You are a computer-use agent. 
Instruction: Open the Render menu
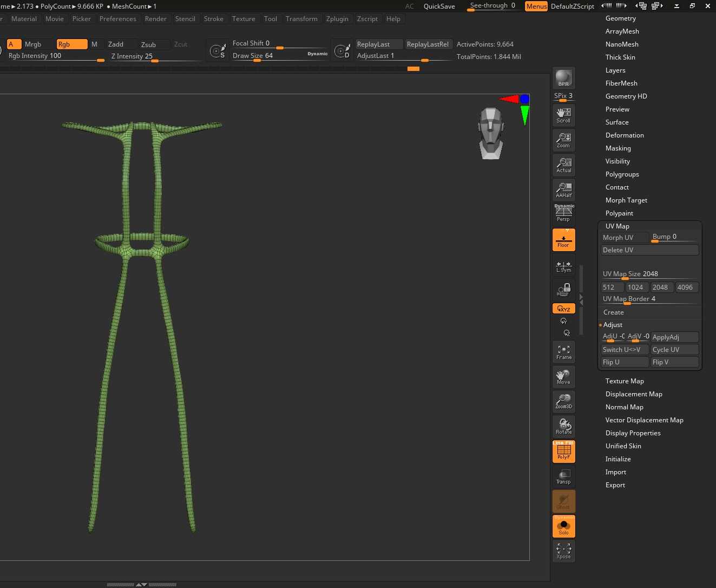[x=155, y=18]
